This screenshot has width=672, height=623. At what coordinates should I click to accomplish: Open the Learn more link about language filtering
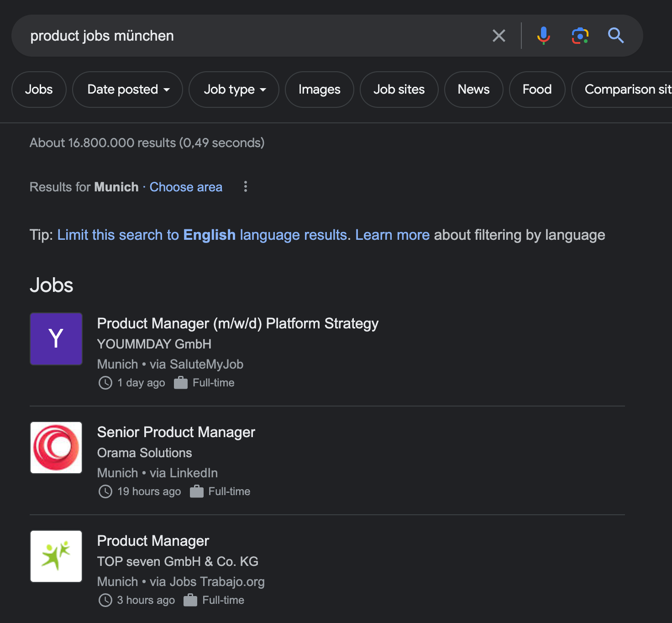click(x=393, y=235)
